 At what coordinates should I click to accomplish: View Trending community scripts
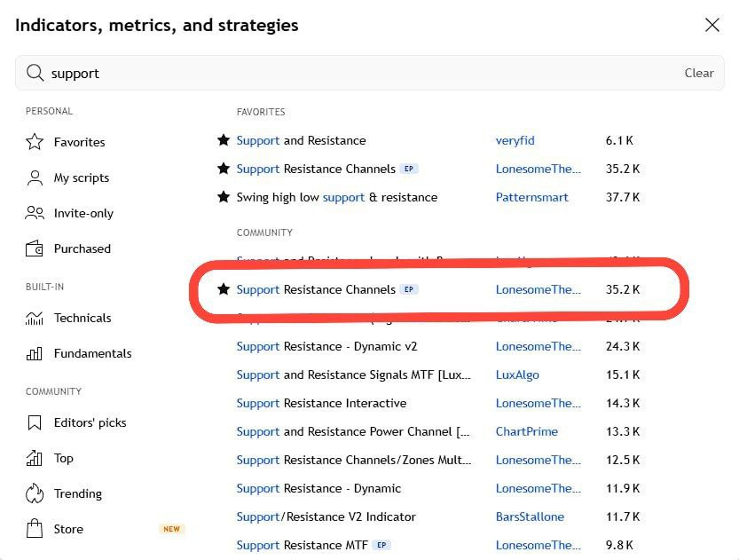78,493
